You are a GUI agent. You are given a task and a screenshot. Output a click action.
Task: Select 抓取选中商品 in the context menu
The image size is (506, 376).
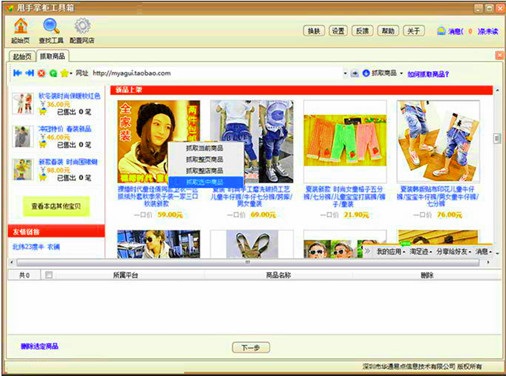click(206, 182)
